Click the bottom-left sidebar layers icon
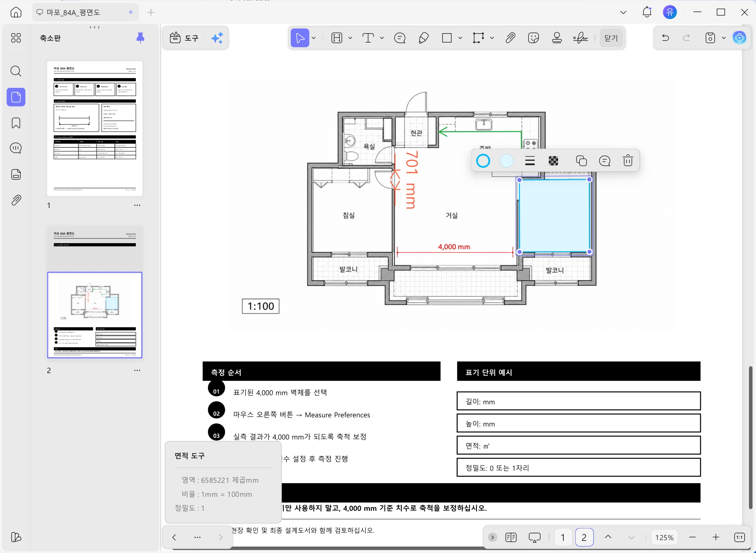Screen dimensions: 756x553 pos(16,537)
